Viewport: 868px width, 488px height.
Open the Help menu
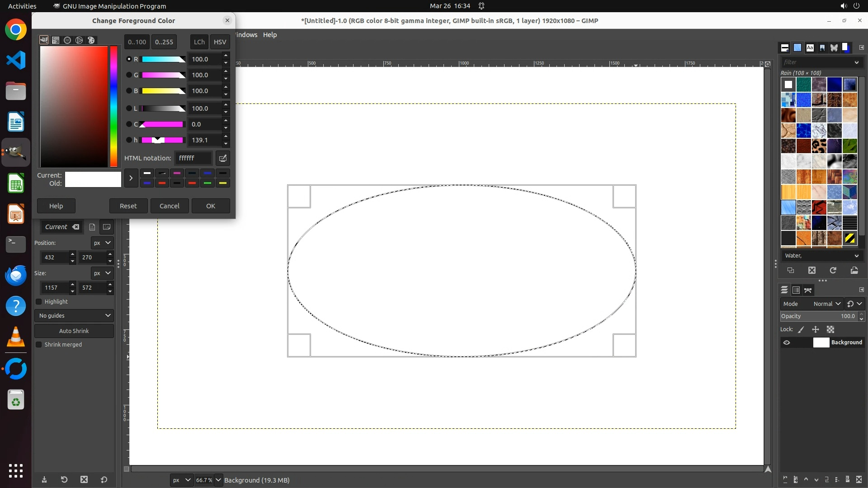pyautogui.click(x=270, y=35)
